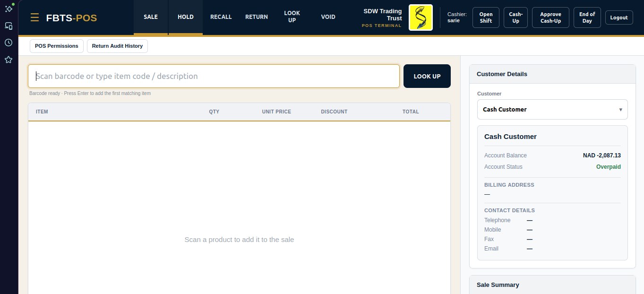Click the Telephone label in contact details
The image size is (644, 294).
498,220
